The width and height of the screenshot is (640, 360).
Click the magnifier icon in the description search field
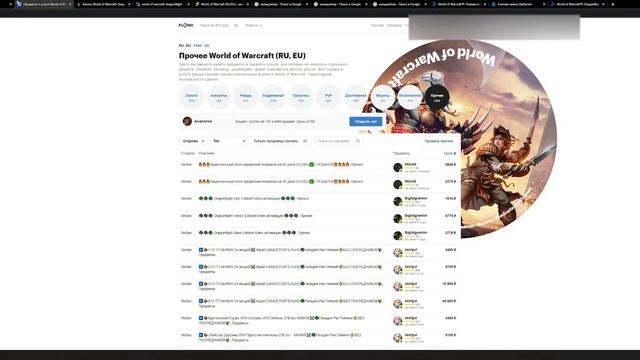358,141
